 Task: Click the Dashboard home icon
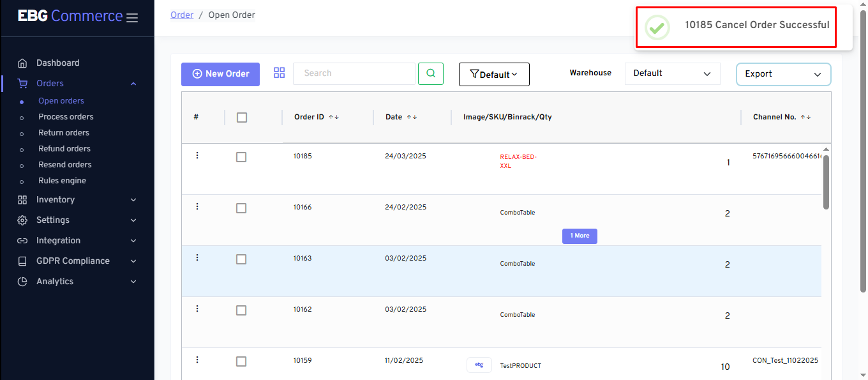22,63
